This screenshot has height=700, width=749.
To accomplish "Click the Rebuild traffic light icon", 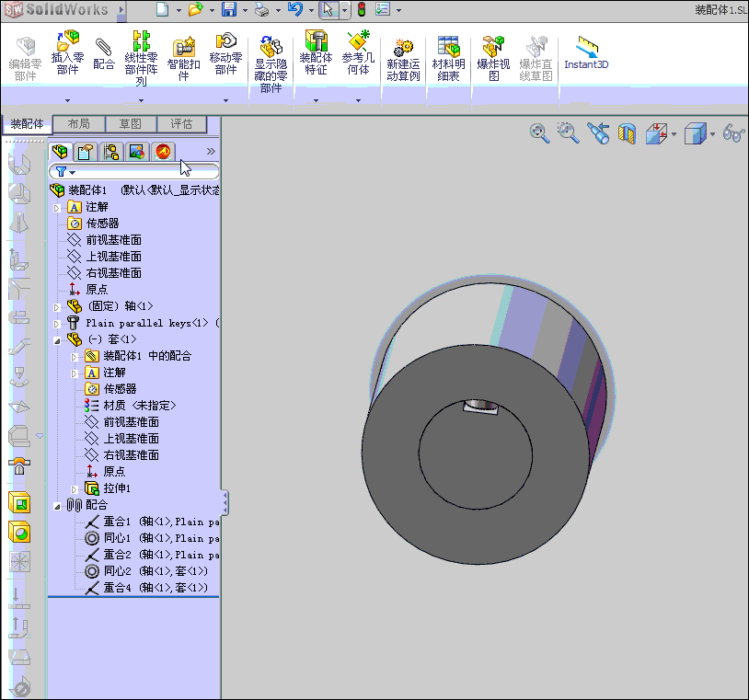I will point(362,9).
